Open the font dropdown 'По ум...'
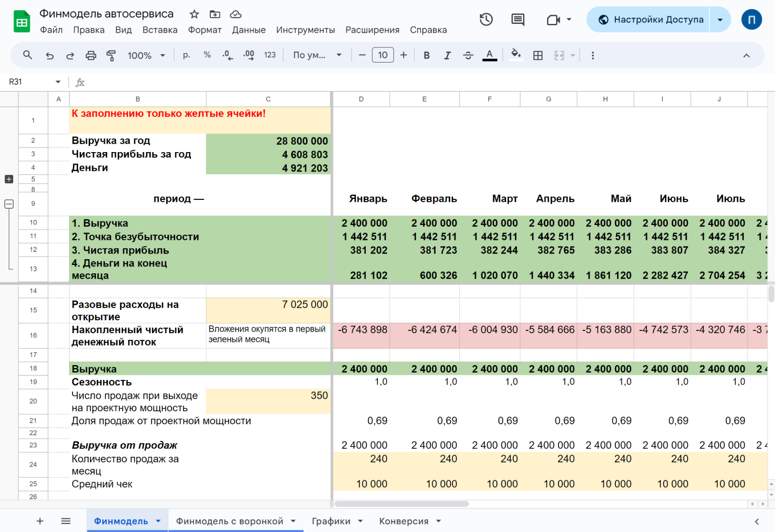This screenshot has width=775, height=532. point(317,55)
